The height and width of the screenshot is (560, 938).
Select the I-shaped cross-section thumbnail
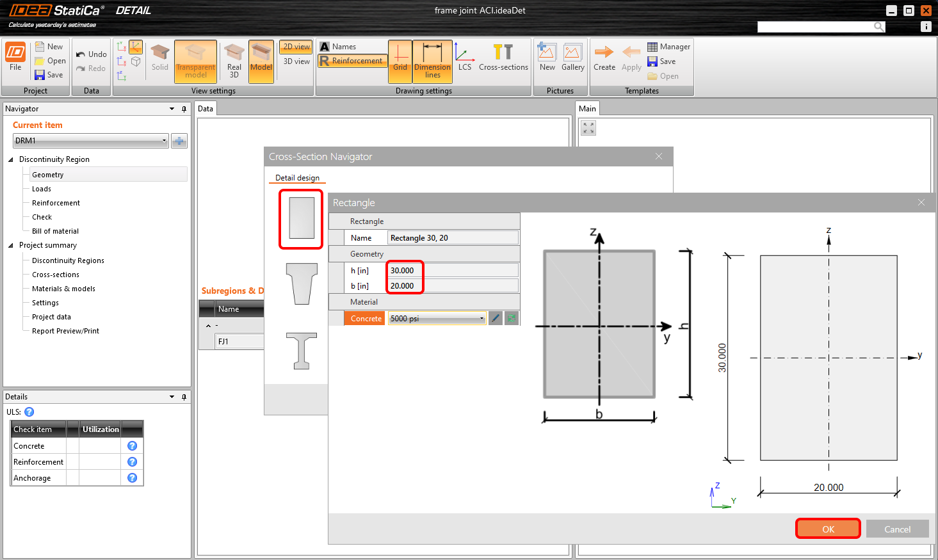(301, 351)
